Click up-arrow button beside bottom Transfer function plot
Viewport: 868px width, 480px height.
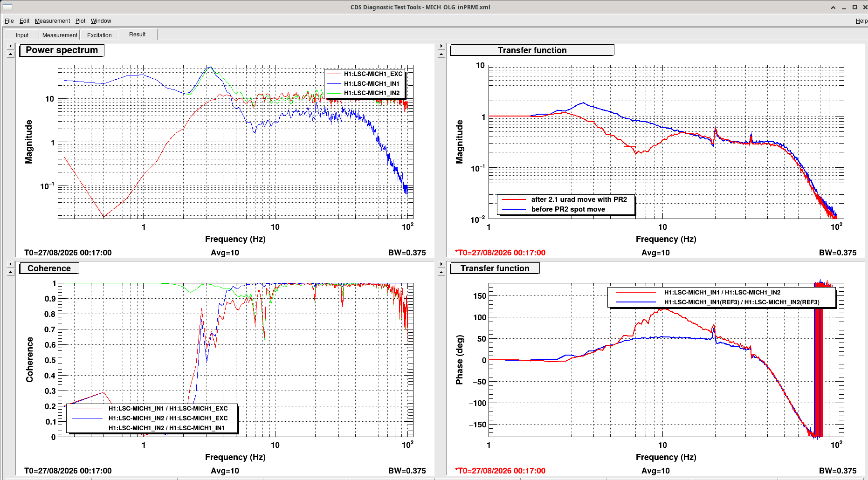coord(441,272)
